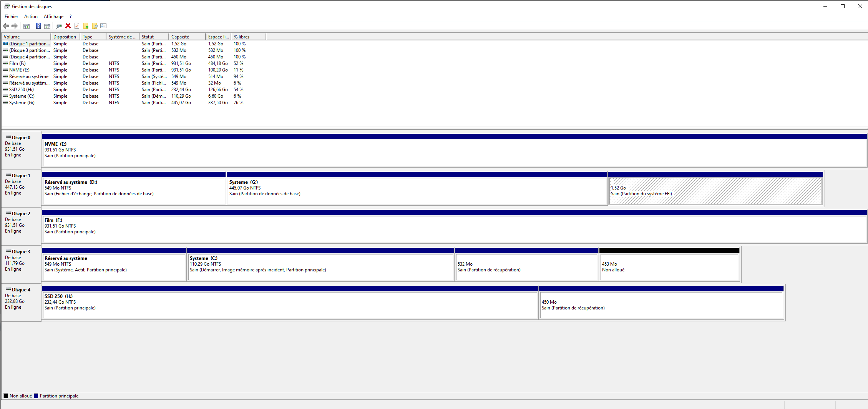Image resolution: width=868 pixels, height=409 pixels.
Task: Select the NVME (E:) partition block
Action: pyautogui.click(x=454, y=150)
